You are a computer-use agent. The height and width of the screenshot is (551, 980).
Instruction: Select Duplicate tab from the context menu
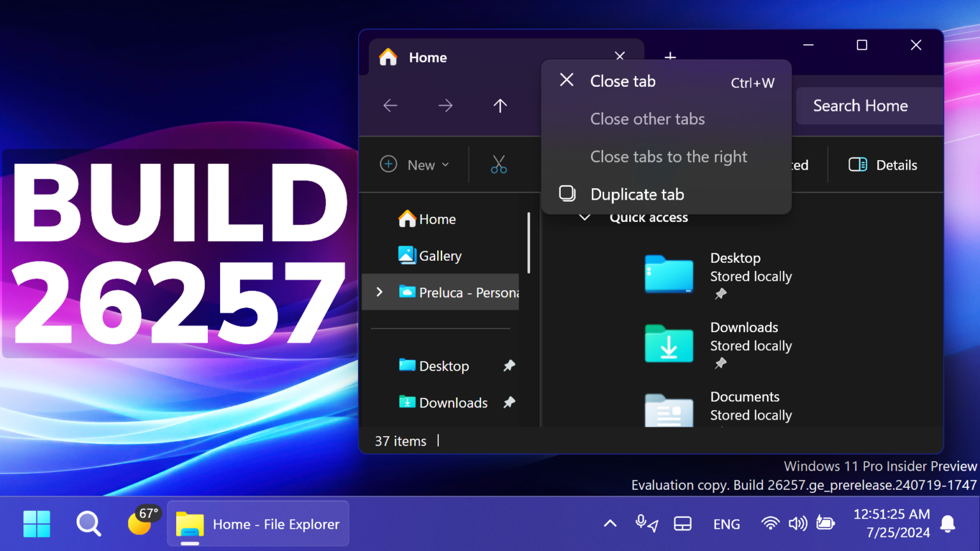point(637,194)
